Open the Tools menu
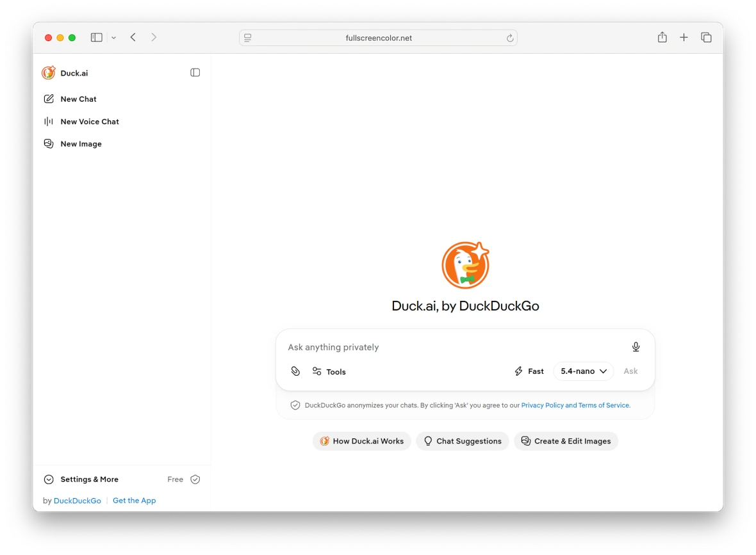This screenshot has width=756, height=555. 329,371
